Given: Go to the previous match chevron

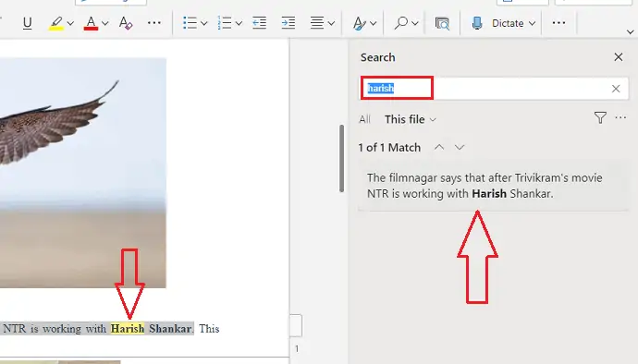Looking at the screenshot, I should tap(439, 147).
